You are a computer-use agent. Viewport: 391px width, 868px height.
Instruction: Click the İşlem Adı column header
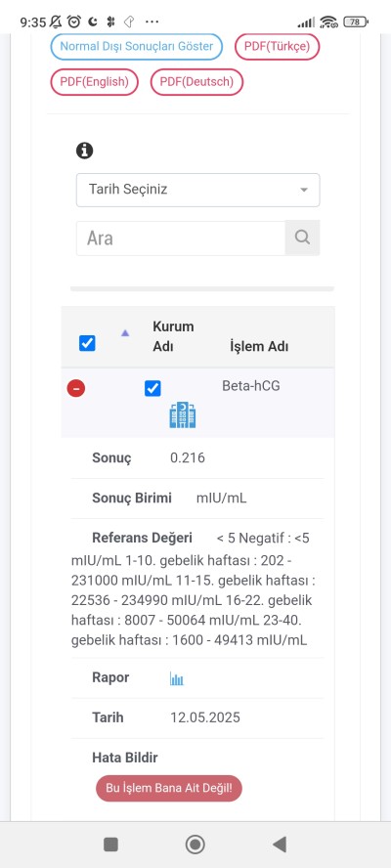[259, 347]
